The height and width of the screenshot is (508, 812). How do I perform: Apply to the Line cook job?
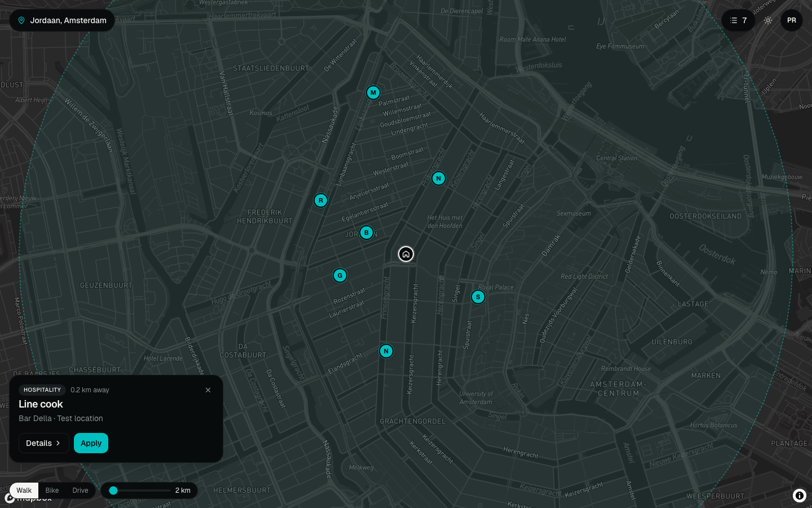91,443
